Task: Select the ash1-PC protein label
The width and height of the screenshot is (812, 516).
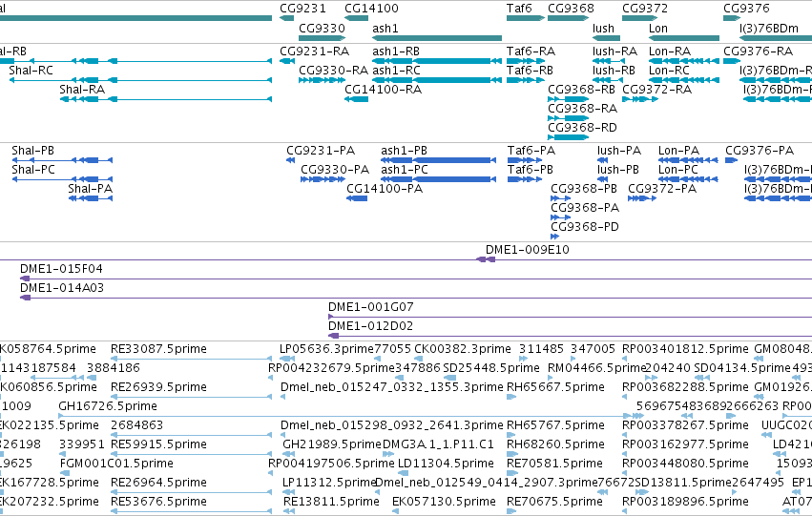Action: pyautogui.click(x=405, y=169)
